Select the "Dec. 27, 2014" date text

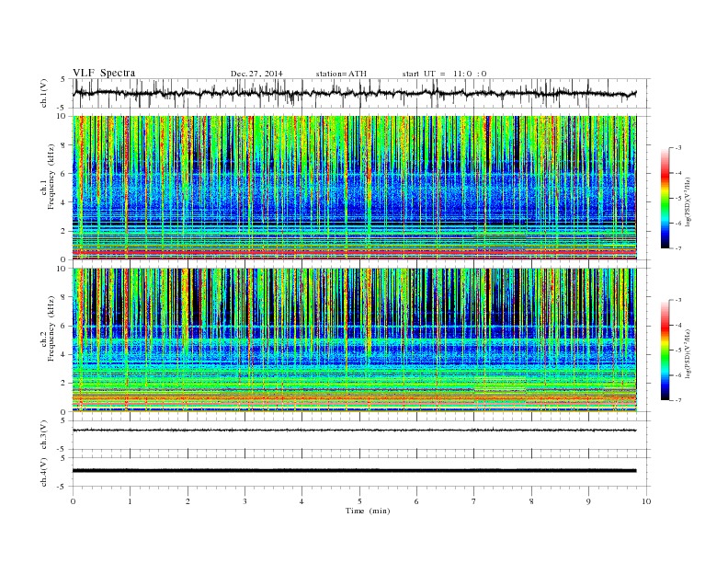coord(256,74)
